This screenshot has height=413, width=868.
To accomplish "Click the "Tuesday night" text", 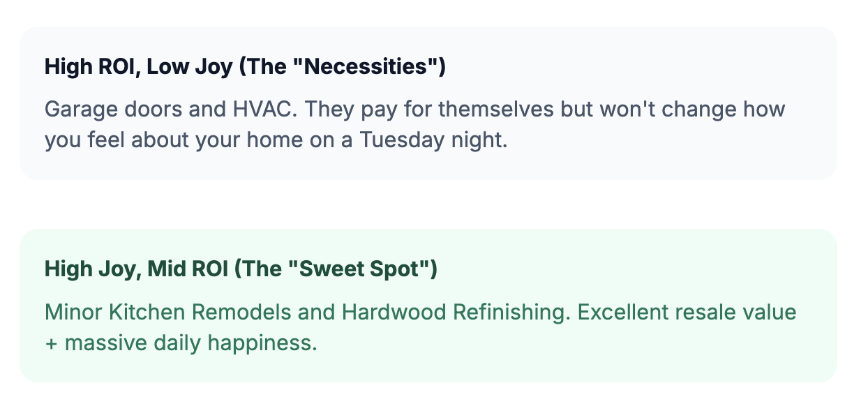I will [x=433, y=140].
